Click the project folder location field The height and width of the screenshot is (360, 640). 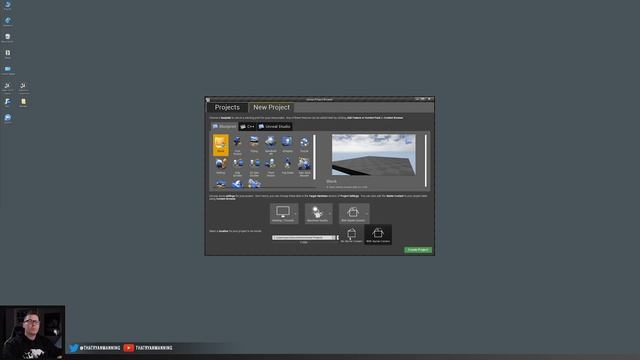(304, 238)
